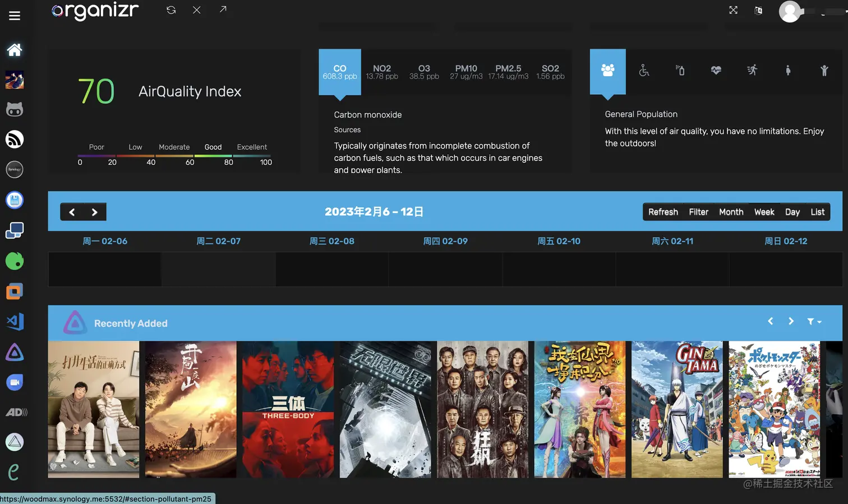848x504 pixels.
Task: Open tab in new window arrow
Action: tap(223, 10)
